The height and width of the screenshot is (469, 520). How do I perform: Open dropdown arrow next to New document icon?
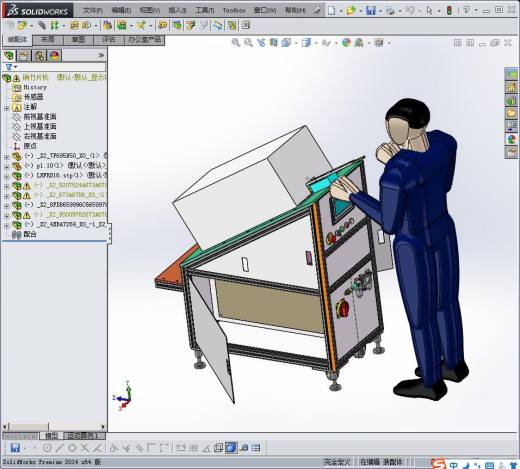(x=341, y=11)
